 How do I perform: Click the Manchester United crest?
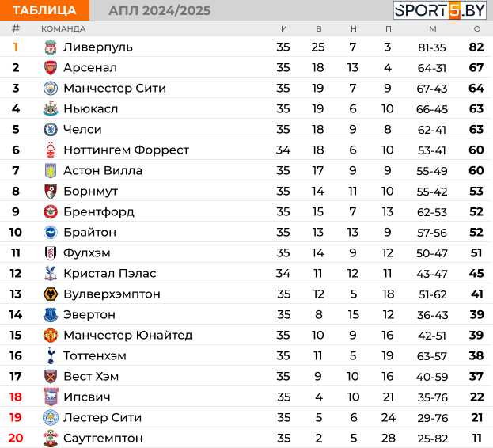pyautogui.click(x=51, y=335)
